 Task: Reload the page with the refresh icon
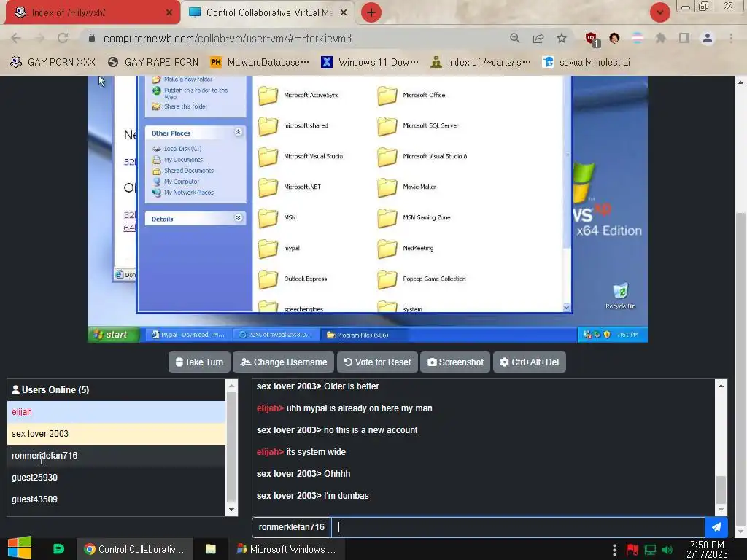pos(63,38)
